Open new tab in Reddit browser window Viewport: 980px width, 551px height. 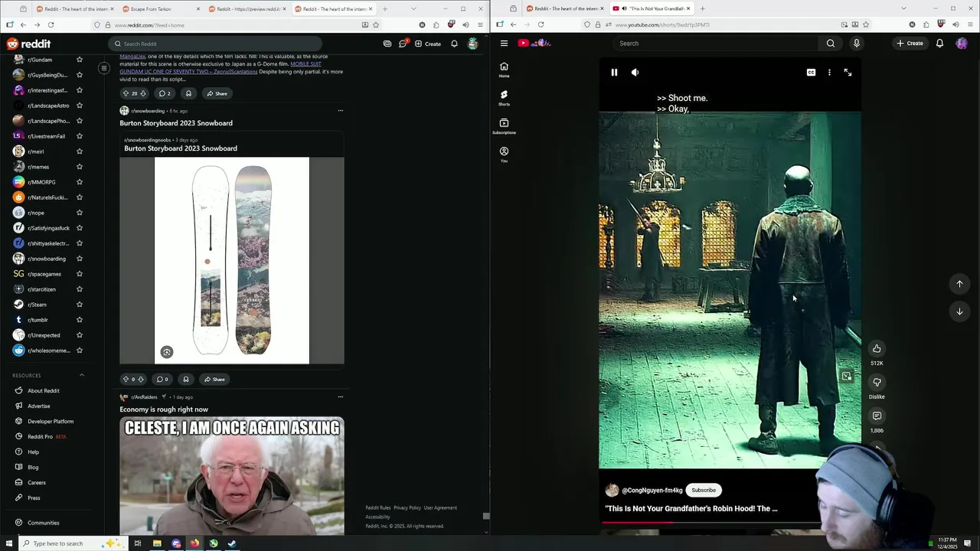(384, 8)
